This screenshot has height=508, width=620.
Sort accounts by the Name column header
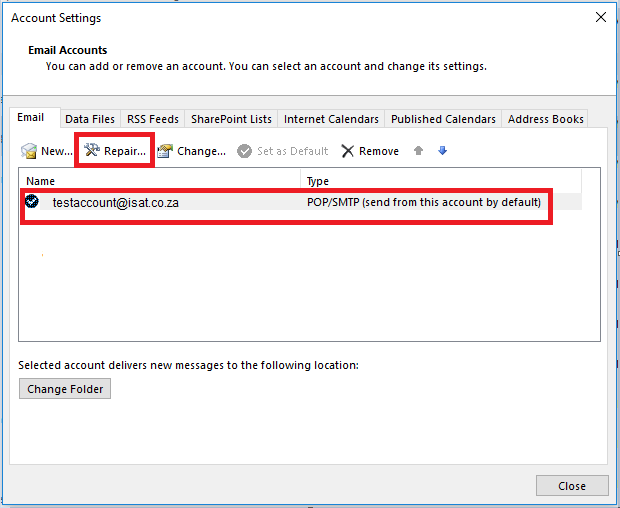(x=160, y=181)
